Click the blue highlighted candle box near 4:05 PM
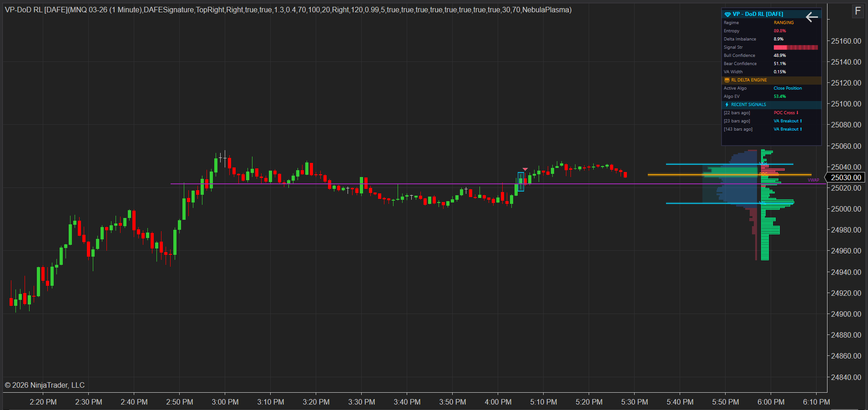 click(520, 182)
